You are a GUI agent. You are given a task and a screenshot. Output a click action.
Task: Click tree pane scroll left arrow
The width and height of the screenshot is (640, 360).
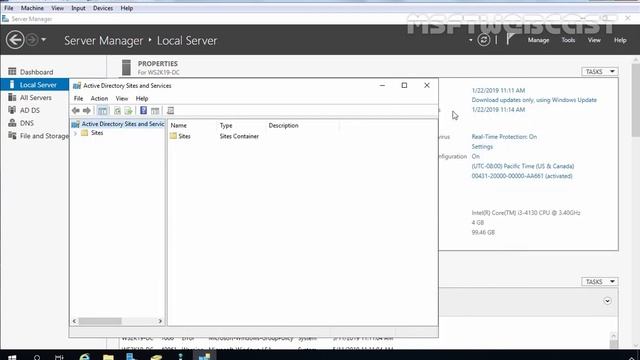point(74,321)
